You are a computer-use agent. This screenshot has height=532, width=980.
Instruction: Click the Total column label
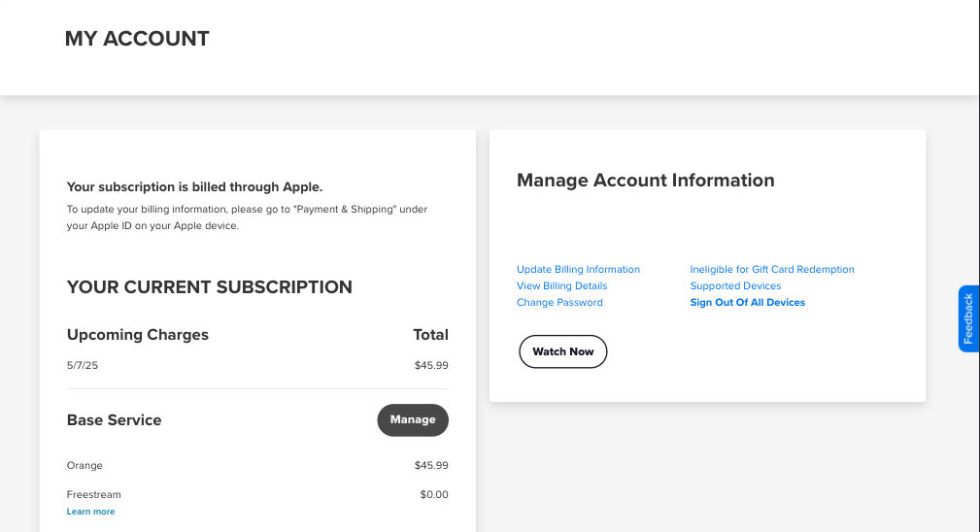click(x=430, y=335)
